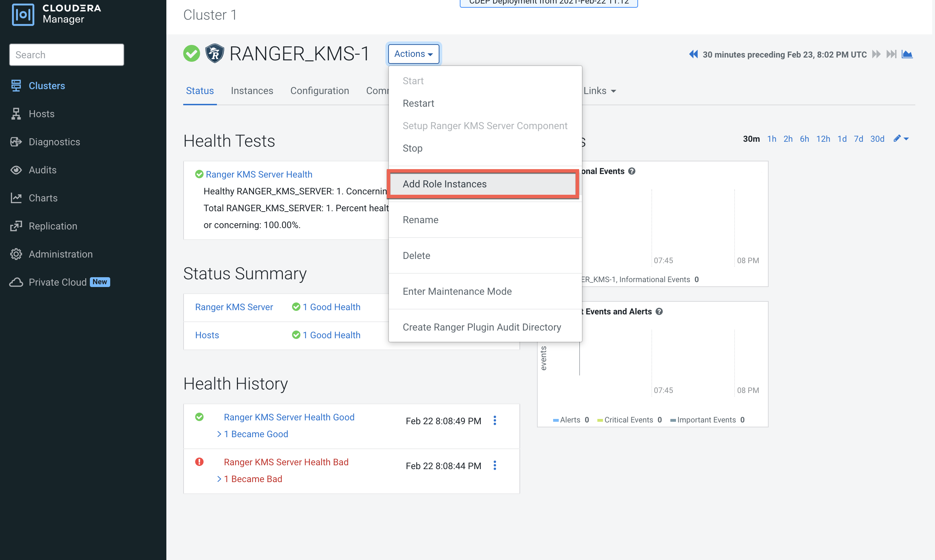Select Enter Maintenance Mode menu entry
935x560 pixels.
tap(457, 291)
